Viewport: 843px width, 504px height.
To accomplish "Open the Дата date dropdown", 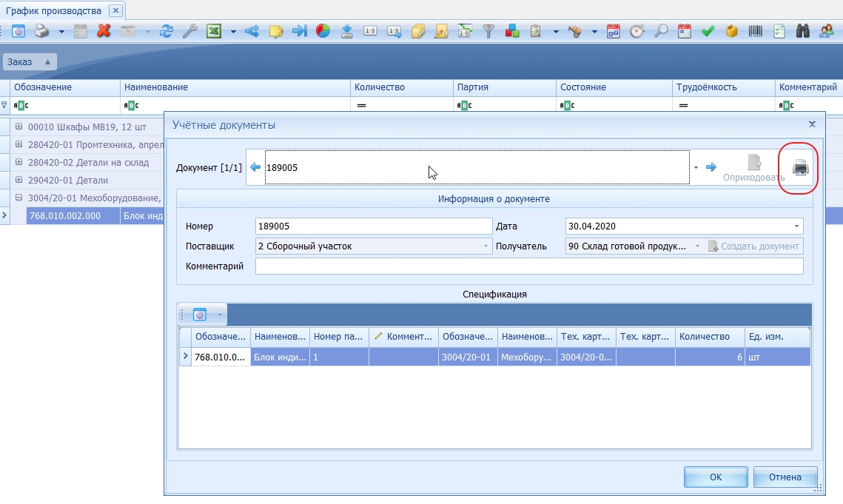I will pos(796,226).
